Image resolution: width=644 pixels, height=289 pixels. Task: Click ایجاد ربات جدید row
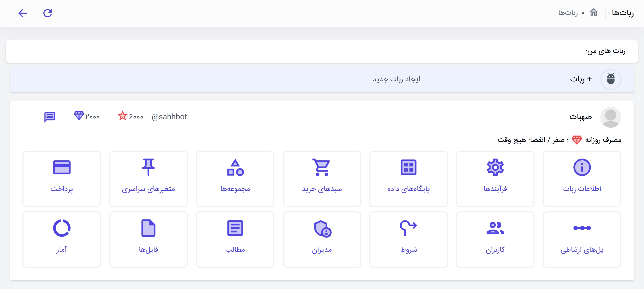396,79
